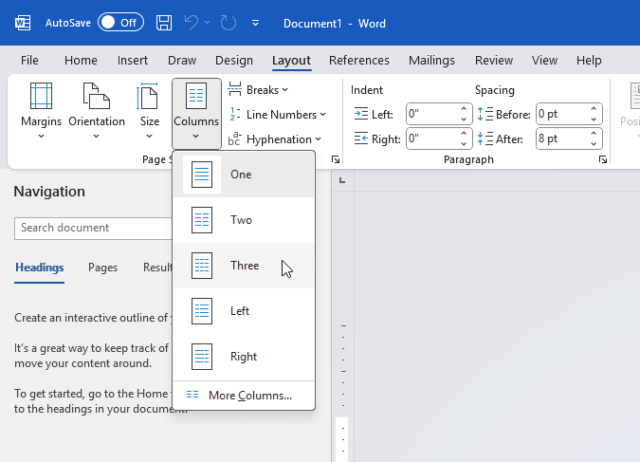Screen dimensions: 640x462
Task: Switch to the Home tab
Action: pos(81,60)
